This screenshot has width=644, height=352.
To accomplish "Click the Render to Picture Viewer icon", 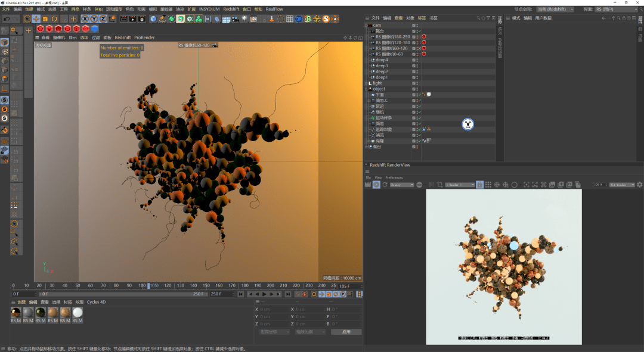I will pyautogui.click(x=132, y=20).
